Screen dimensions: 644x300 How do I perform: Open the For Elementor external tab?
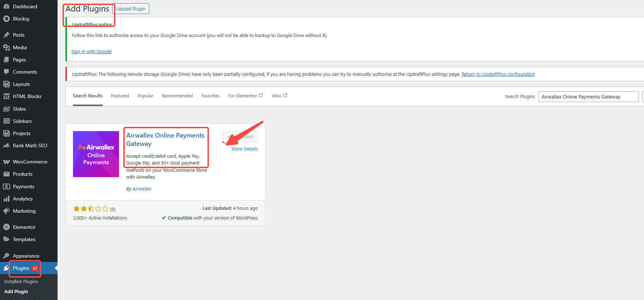245,96
